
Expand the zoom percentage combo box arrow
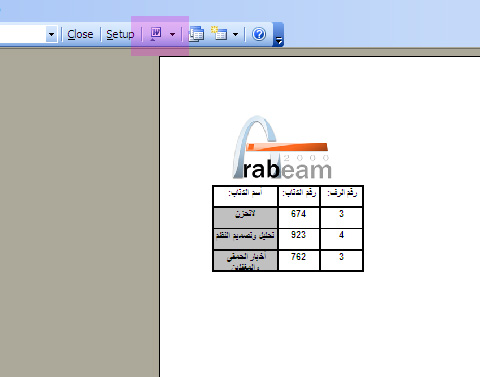click(x=51, y=34)
